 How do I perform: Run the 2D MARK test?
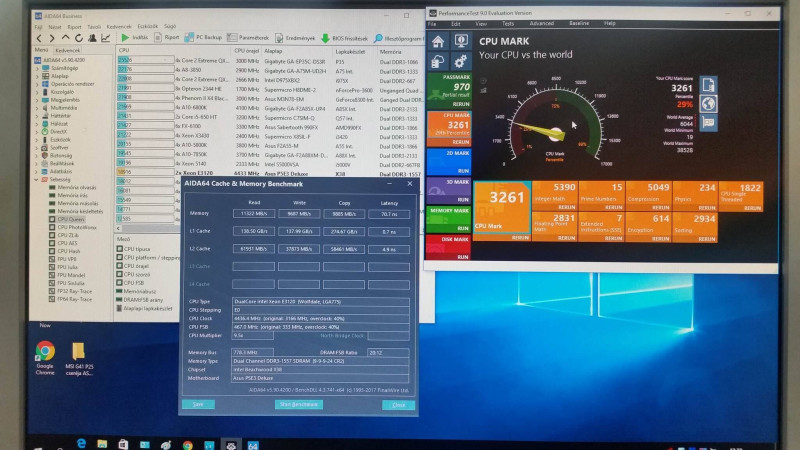click(x=448, y=162)
